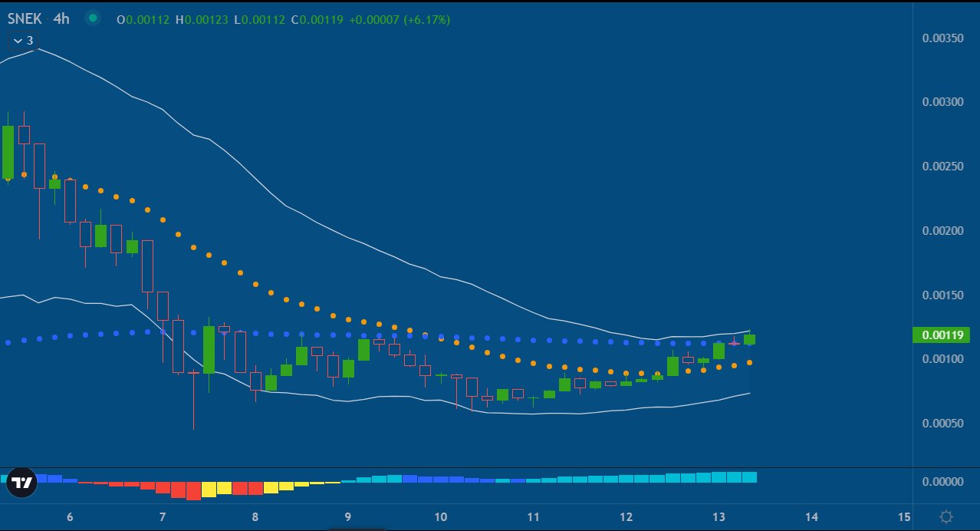980x531 pixels.
Task: Select the tallest yellow histogram bar
Action: coord(209,490)
